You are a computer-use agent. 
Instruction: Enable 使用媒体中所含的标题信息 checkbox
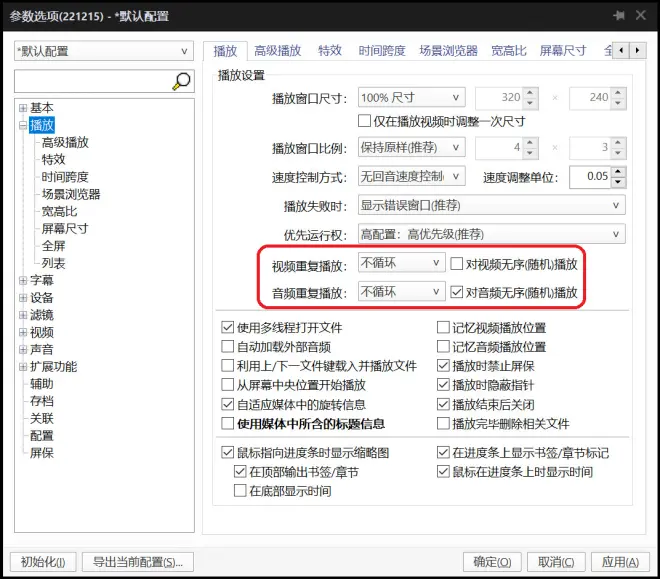[x=227, y=423]
